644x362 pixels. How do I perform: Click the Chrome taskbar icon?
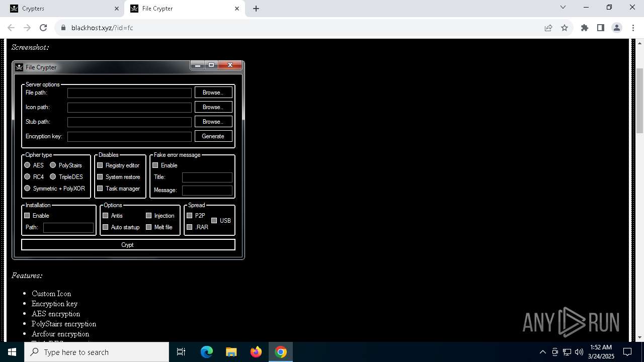[281, 352]
